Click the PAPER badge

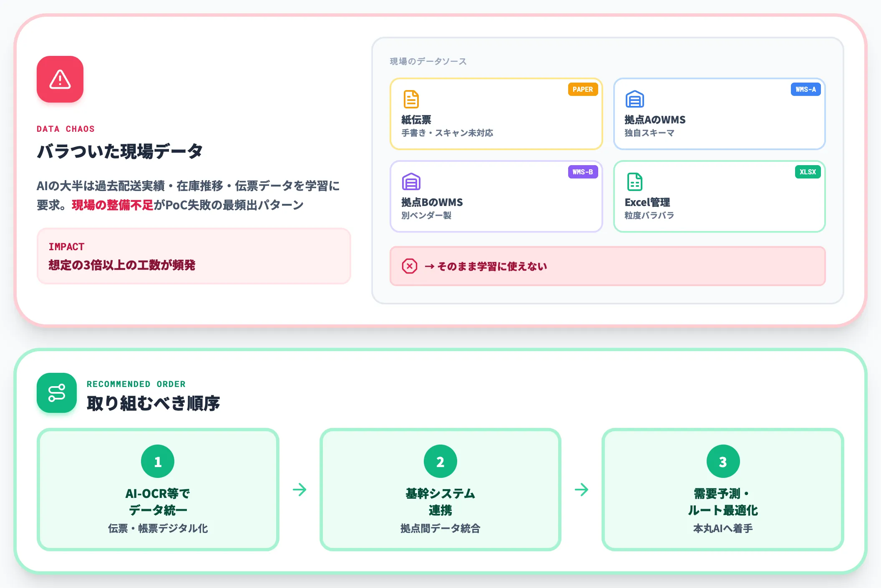click(x=583, y=89)
